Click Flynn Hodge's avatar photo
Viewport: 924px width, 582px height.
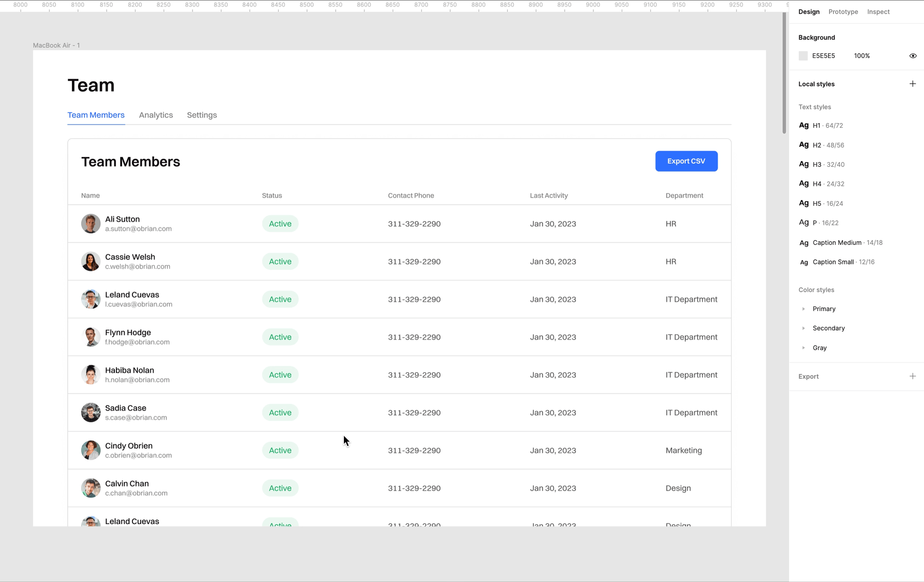91,337
